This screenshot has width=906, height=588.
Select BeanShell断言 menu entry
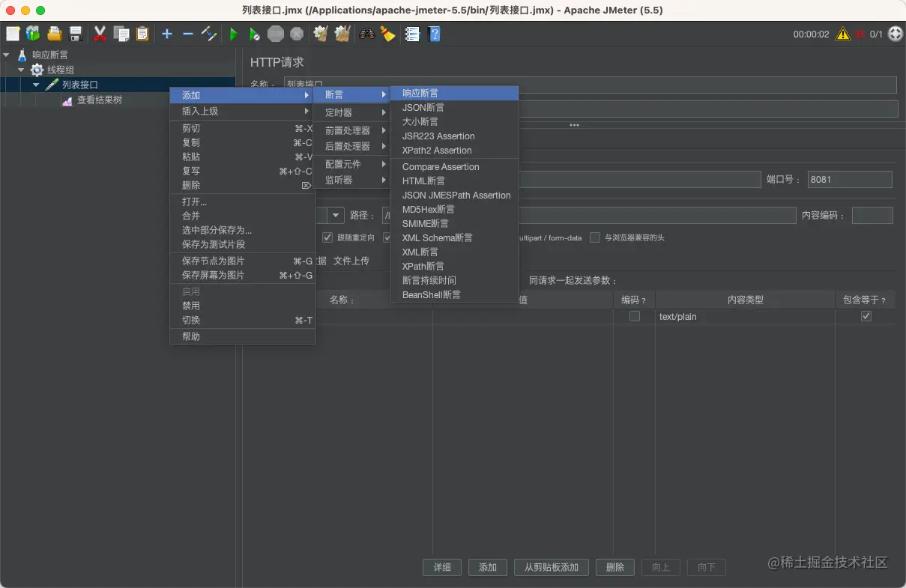tap(454, 294)
